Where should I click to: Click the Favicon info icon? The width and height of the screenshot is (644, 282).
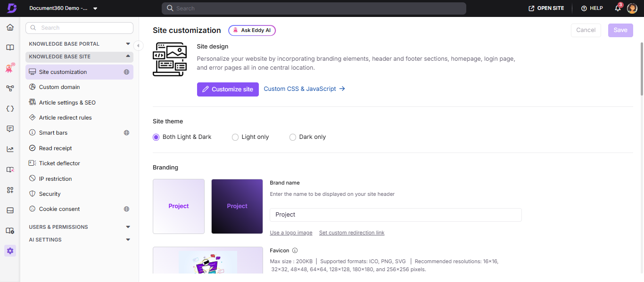pos(295,250)
